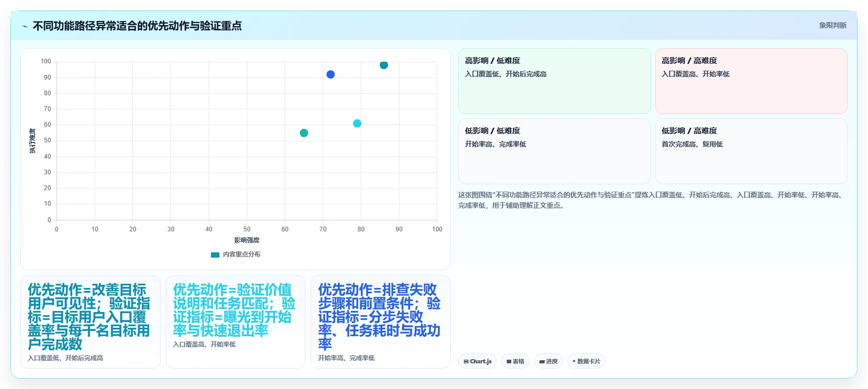Click the 进度 tag
This screenshot has height=389, width=868.
(548, 361)
